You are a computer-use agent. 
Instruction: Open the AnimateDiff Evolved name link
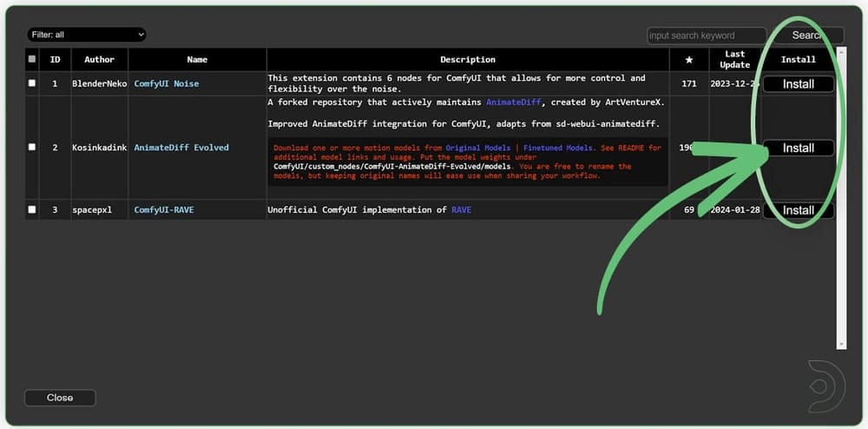click(x=181, y=148)
